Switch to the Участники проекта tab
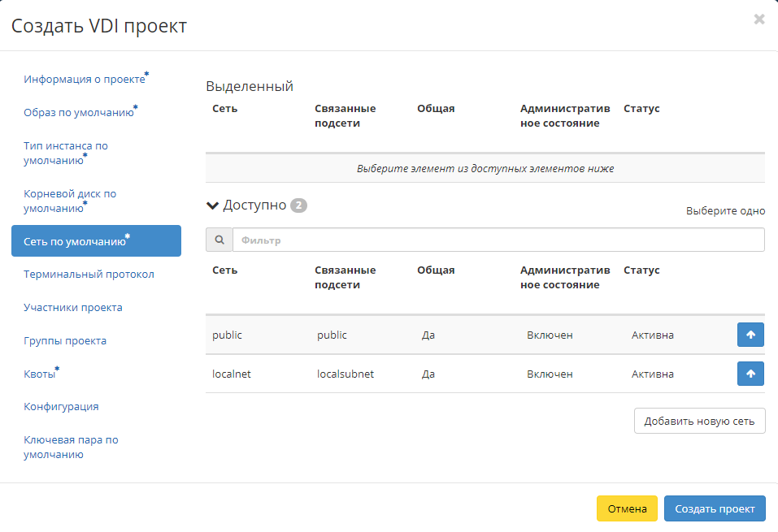Viewport: 778px width, 532px height. tap(73, 308)
